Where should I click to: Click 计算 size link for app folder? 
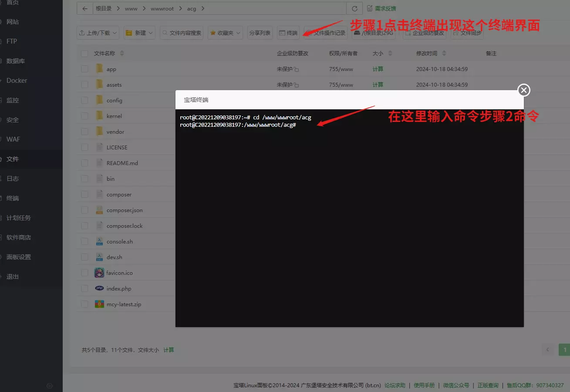pyautogui.click(x=378, y=69)
